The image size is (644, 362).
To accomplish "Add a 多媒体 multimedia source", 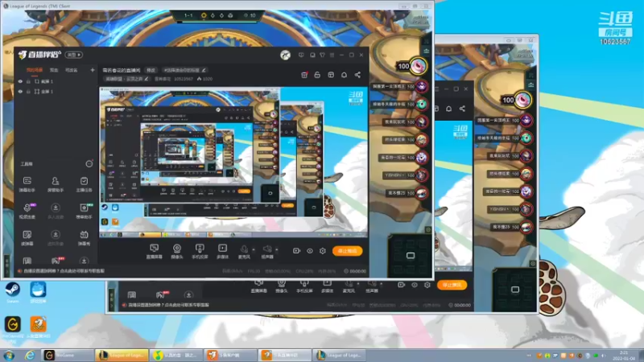I will pyautogui.click(x=222, y=251).
